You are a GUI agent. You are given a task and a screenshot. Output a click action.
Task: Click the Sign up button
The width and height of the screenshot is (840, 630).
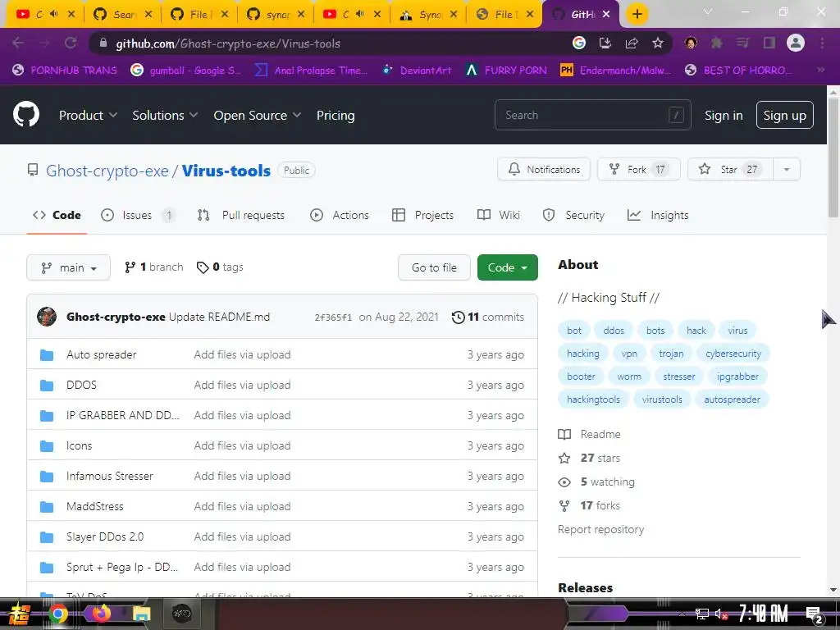(x=784, y=115)
